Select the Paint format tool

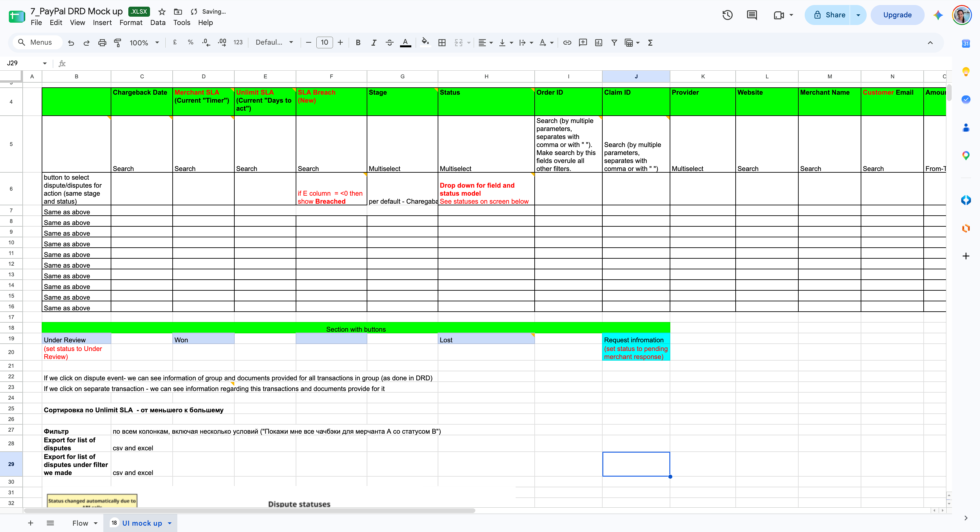(118, 43)
